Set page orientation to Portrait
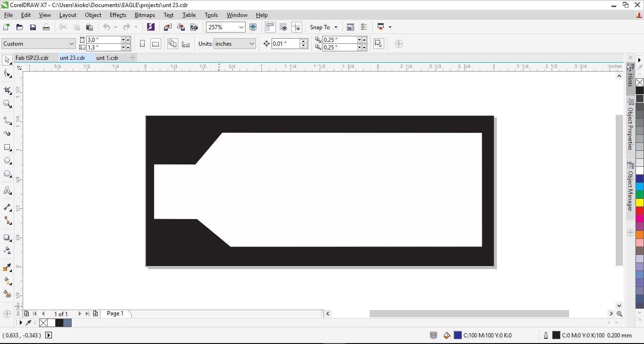The image size is (644, 344). 142,44
